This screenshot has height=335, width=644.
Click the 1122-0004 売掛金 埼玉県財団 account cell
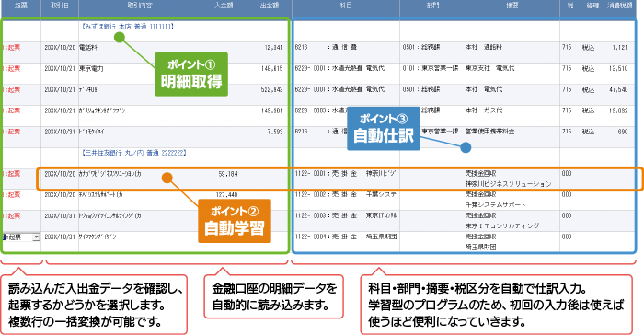click(x=345, y=237)
